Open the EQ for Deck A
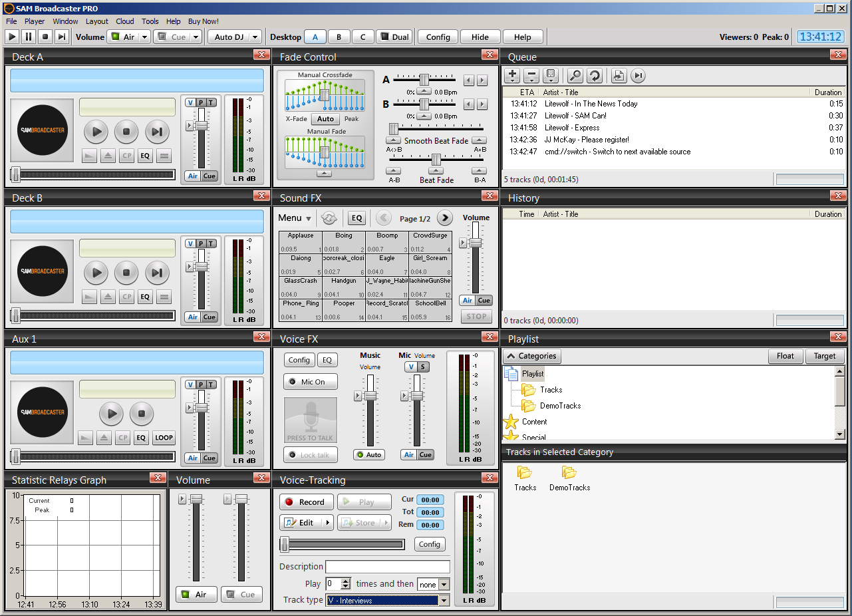Screen dimensions: 852x616 (145, 156)
